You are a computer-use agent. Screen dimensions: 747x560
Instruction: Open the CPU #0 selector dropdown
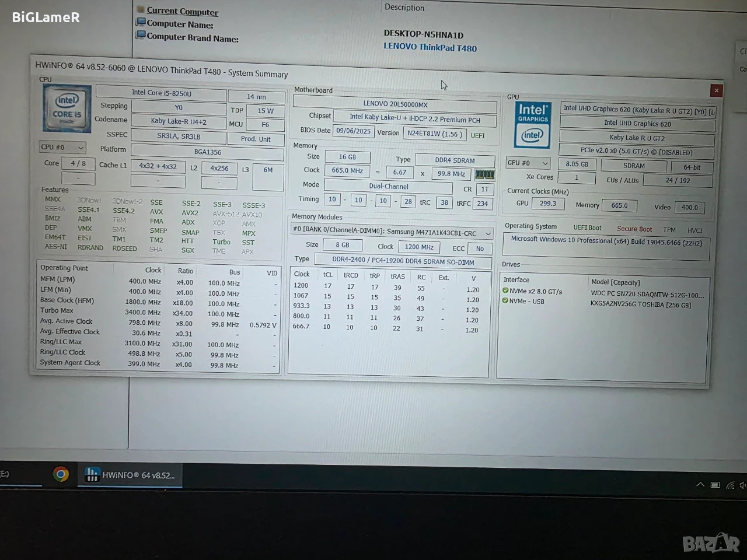tap(62, 148)
